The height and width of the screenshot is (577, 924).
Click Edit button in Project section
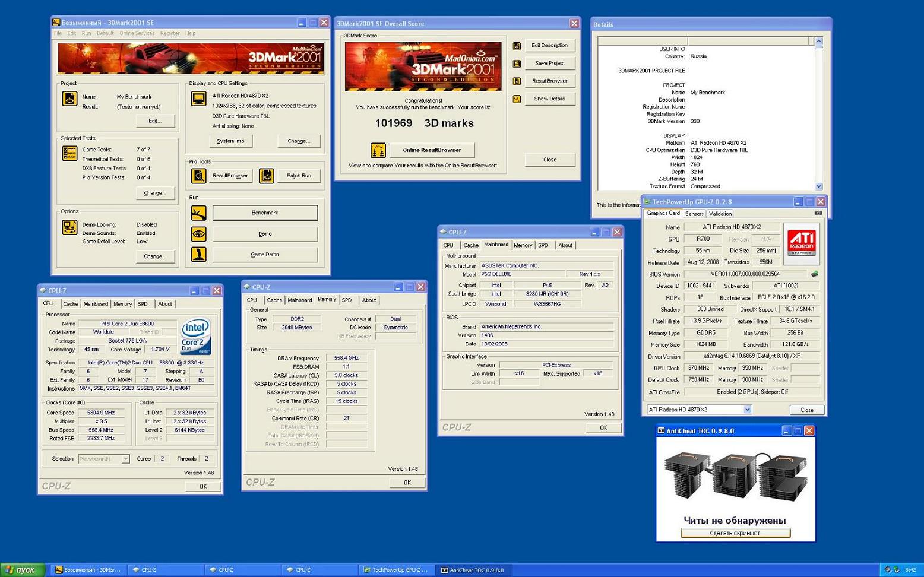click(x=155, y=121)
